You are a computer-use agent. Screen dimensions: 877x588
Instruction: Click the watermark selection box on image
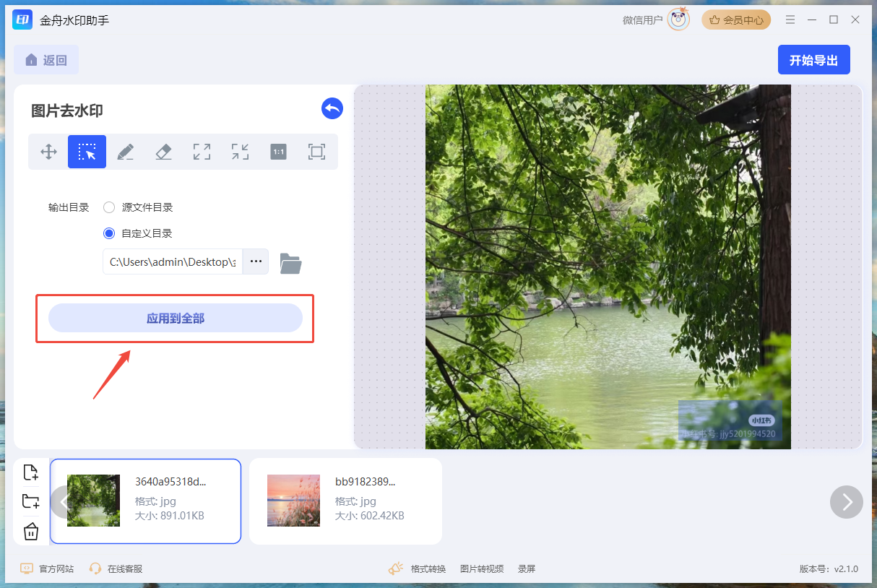pos(730,420)
